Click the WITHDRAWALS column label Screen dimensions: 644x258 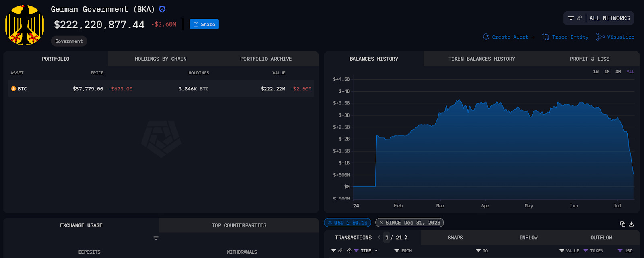click(242, 252)
